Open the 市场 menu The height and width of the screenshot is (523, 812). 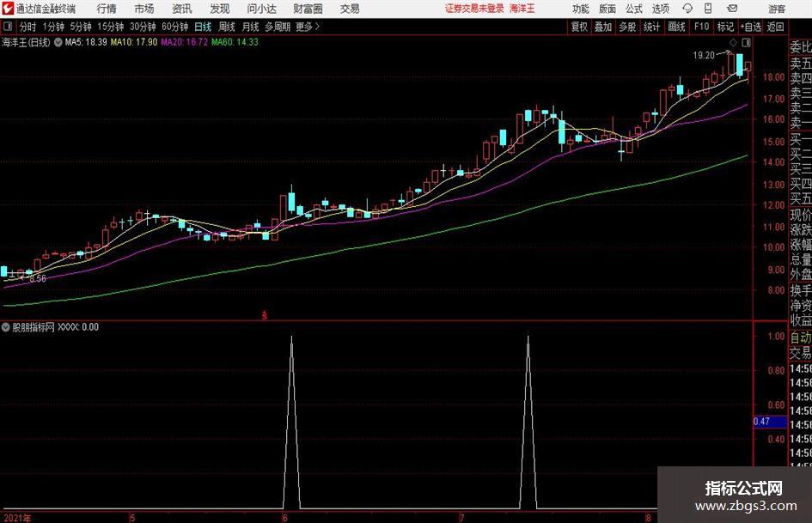pyautogui.click(x=144, y=9)
